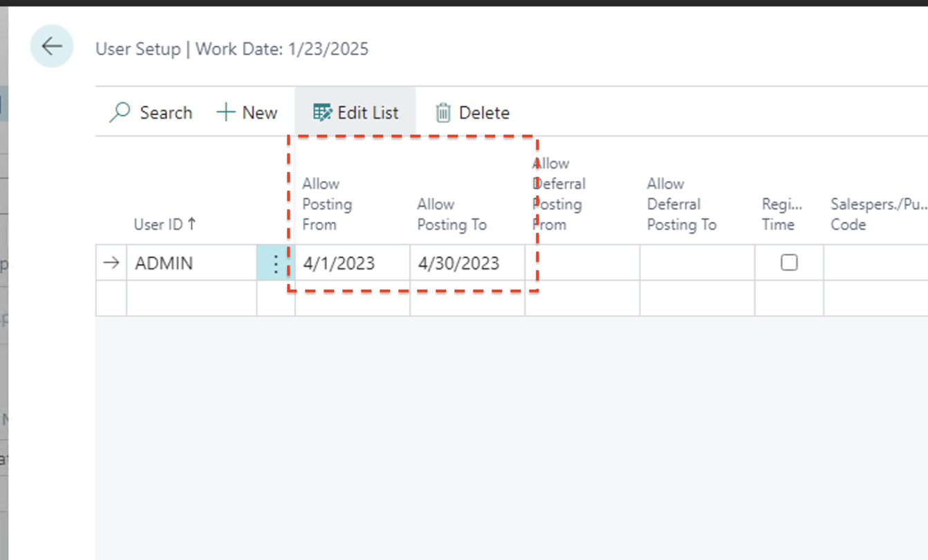Click the Allow Deferral Posting To header

pyautogui.click(x=681, y=205)
